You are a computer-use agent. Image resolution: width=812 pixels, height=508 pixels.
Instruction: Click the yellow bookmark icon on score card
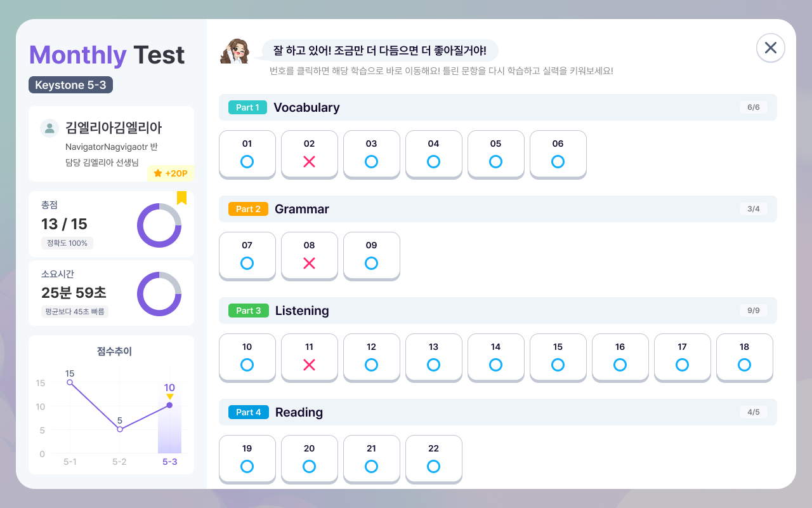(181, 198)
